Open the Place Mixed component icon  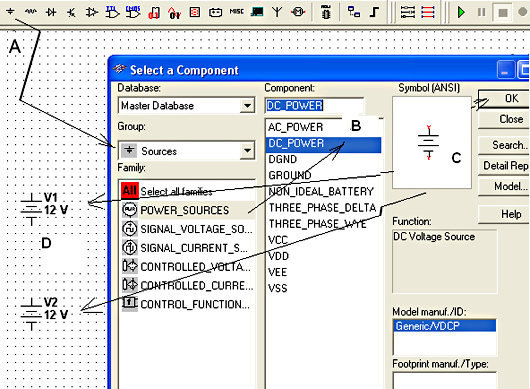(174, 13)
